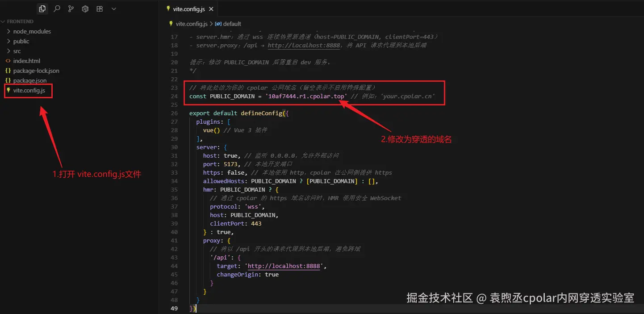Click the Vite icon beside vite.config.js in explorer
The height and width of the screenshot is (314, 644).
(x=8, y=90)
